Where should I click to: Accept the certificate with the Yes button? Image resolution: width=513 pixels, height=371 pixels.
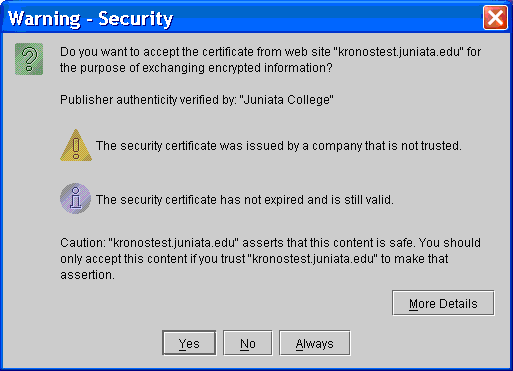189,343
